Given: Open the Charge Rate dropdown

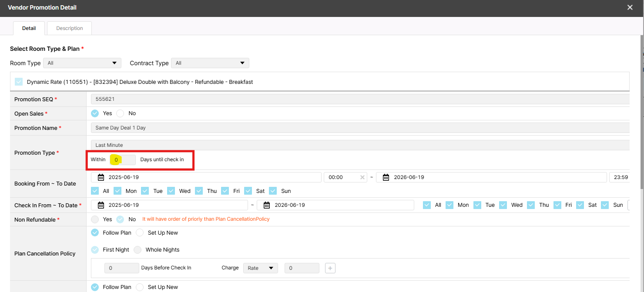Looking at the screenshot, I should point(261,268).
